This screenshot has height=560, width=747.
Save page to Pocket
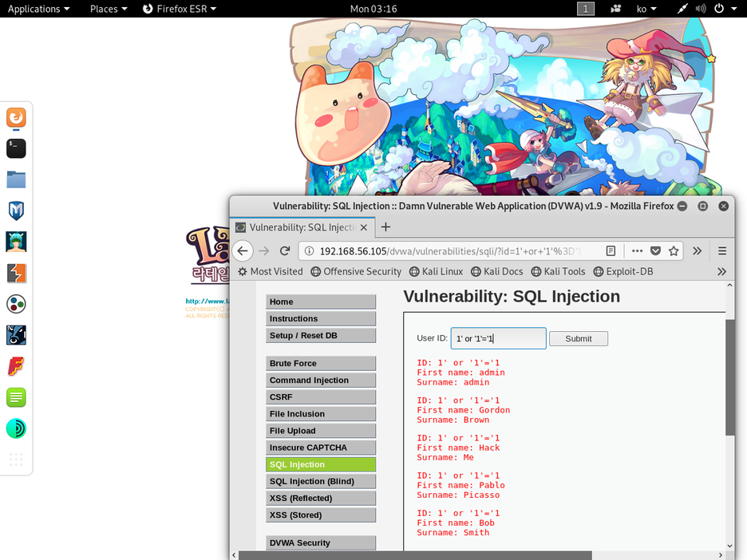(655, 251)
